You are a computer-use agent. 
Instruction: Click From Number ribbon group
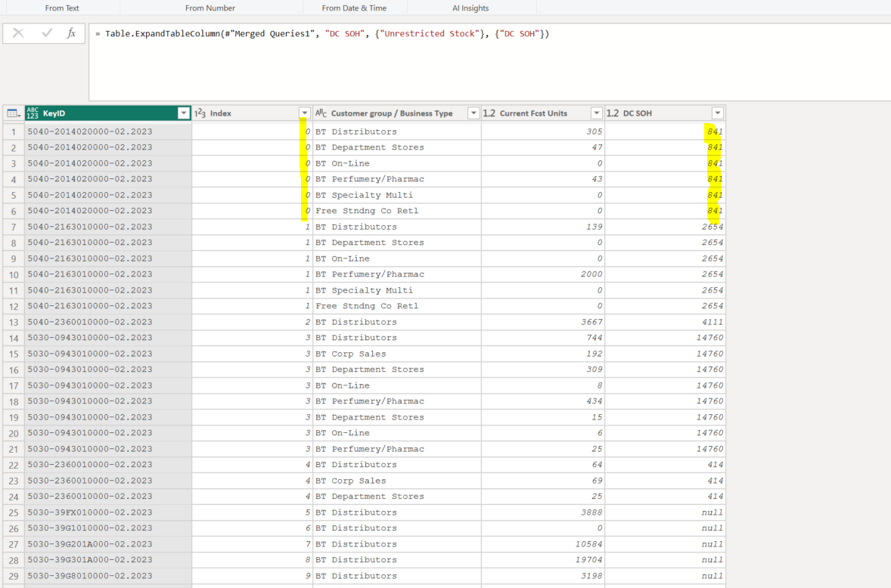click(x=210, y=8)
